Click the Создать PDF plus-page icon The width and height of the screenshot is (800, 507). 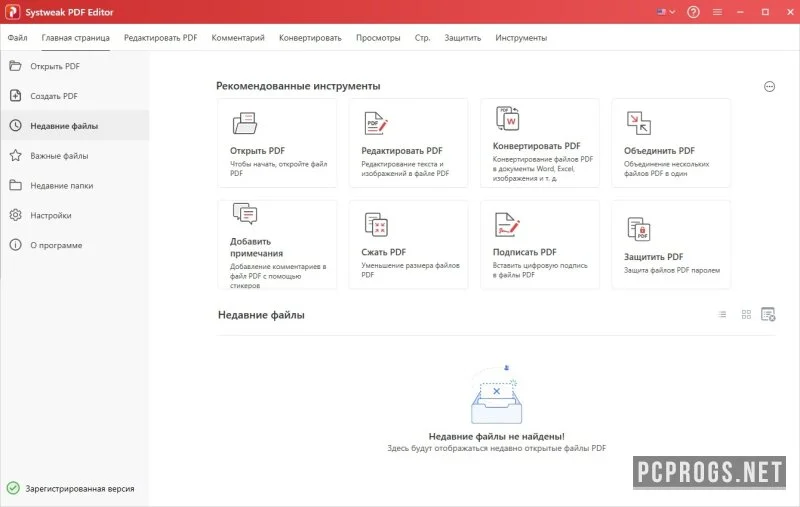[x=15, y=95]
